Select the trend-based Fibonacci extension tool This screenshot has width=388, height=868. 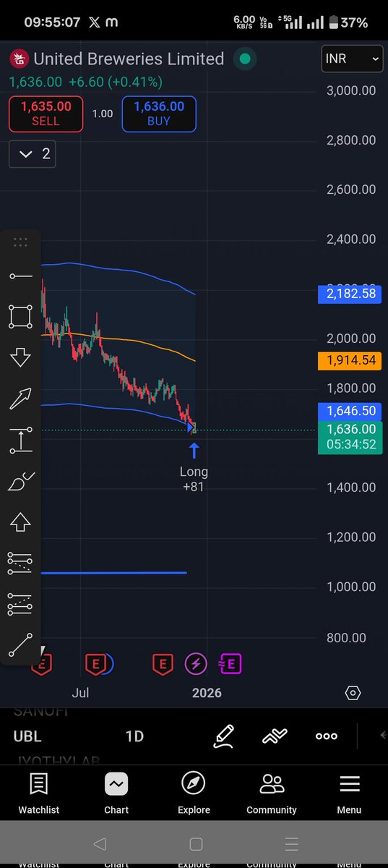coord(20,603)
